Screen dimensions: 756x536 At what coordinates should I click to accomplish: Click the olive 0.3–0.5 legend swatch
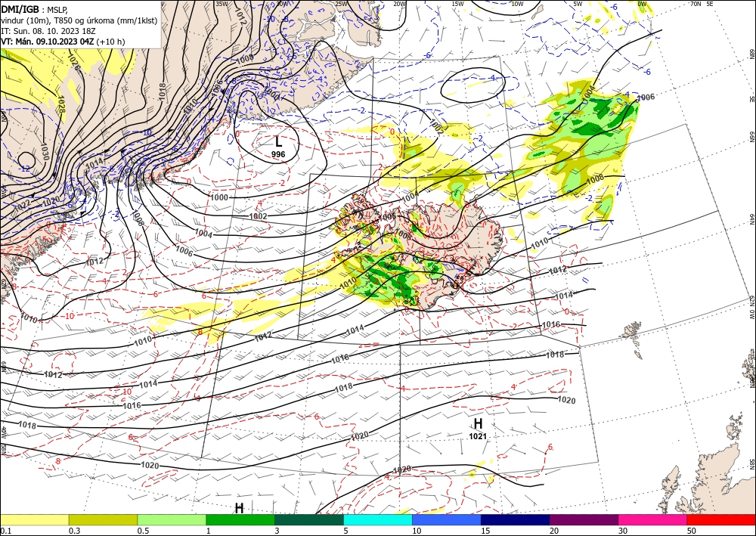click(x=103, y=519)
